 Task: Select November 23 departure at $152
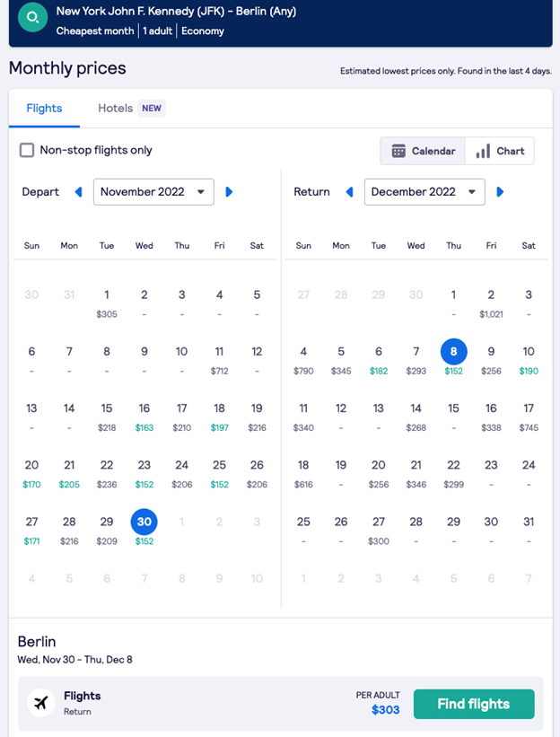click(144, 474)
